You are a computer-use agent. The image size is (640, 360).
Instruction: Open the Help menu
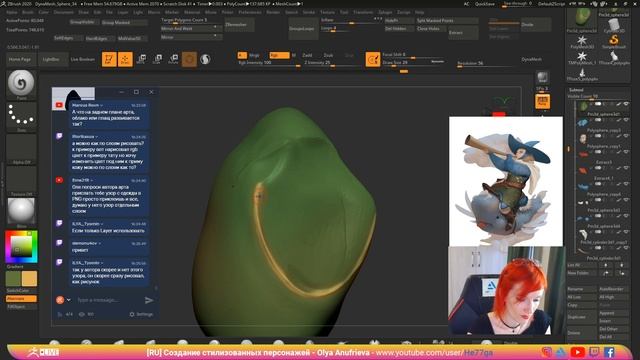420,12
